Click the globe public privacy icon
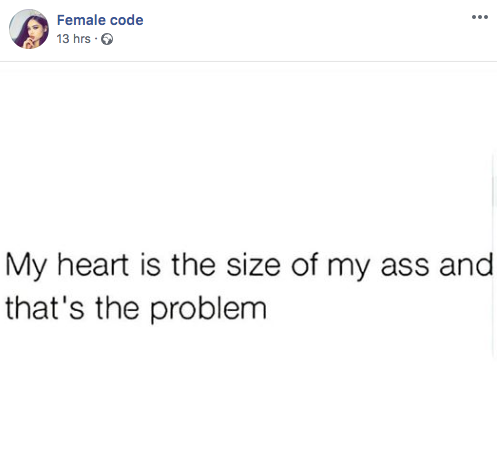Image resolution: width=497 pixels, height=453 pixels. 107,39
